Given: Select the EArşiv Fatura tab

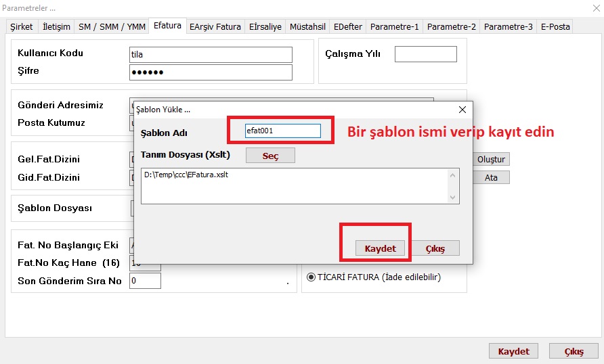Looking at the screenshot, I should click(215, 27).
